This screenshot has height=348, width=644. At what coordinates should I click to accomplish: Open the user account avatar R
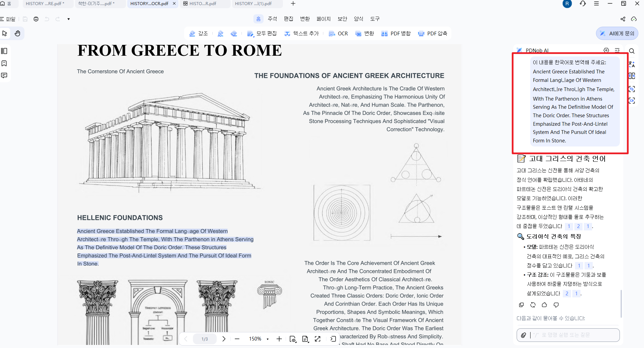(x=567, y=4)
